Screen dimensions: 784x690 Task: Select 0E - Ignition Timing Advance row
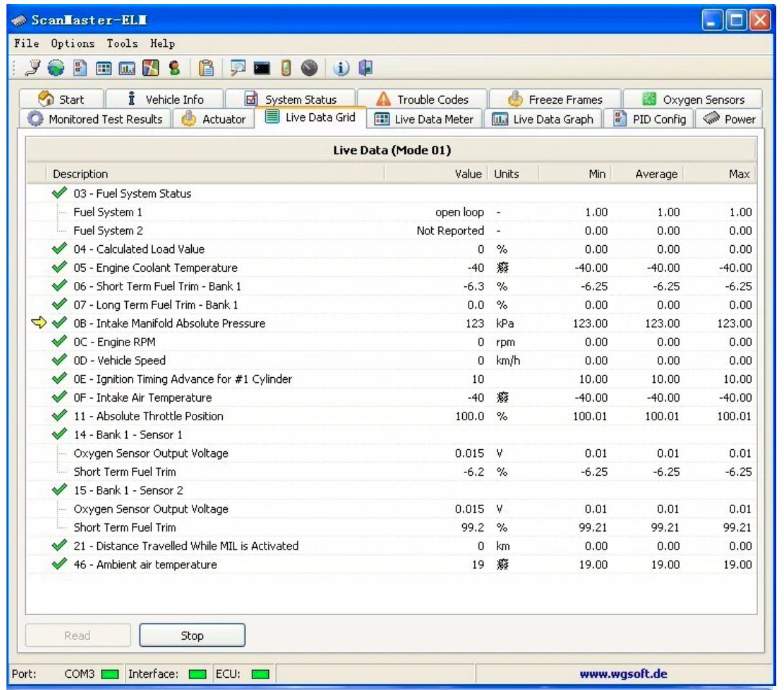(x=391, y=378)
